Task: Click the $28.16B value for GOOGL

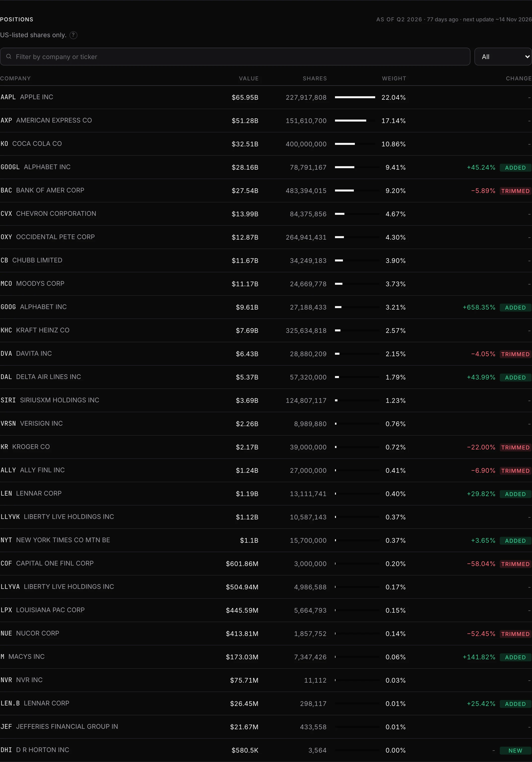Action: click(x=245, y=168)
